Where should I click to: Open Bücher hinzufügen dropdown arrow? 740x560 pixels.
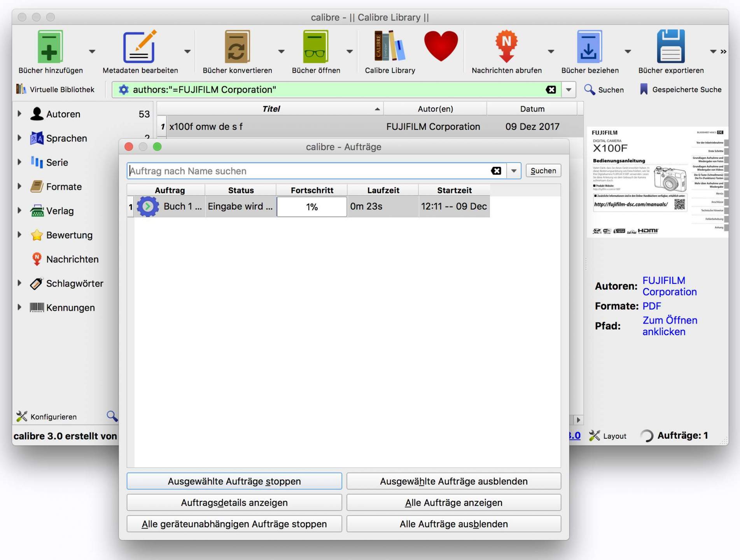92,51
